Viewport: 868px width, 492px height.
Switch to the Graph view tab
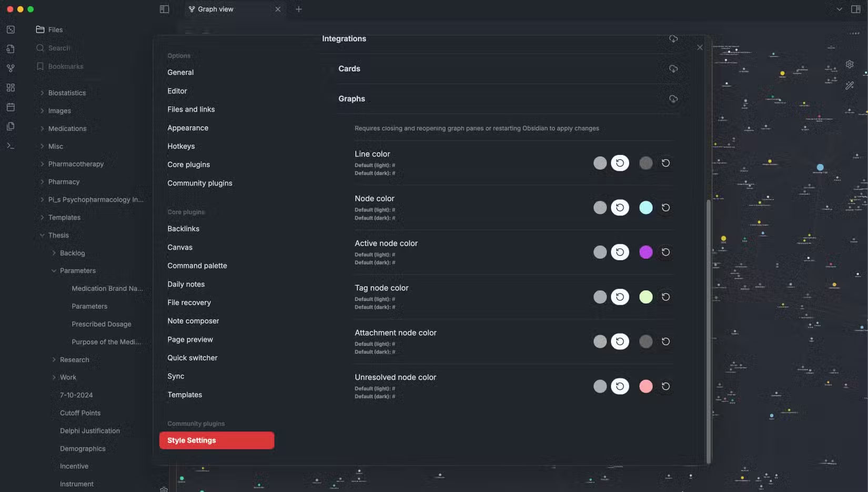pos(216,9)
